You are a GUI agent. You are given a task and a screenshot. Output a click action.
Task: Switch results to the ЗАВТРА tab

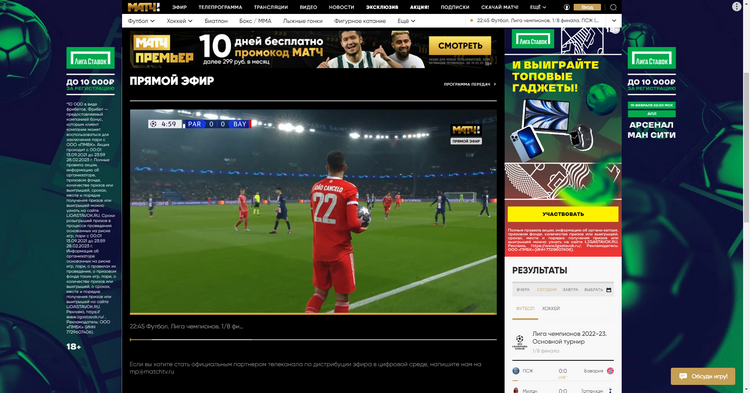[x=570, y=290]
